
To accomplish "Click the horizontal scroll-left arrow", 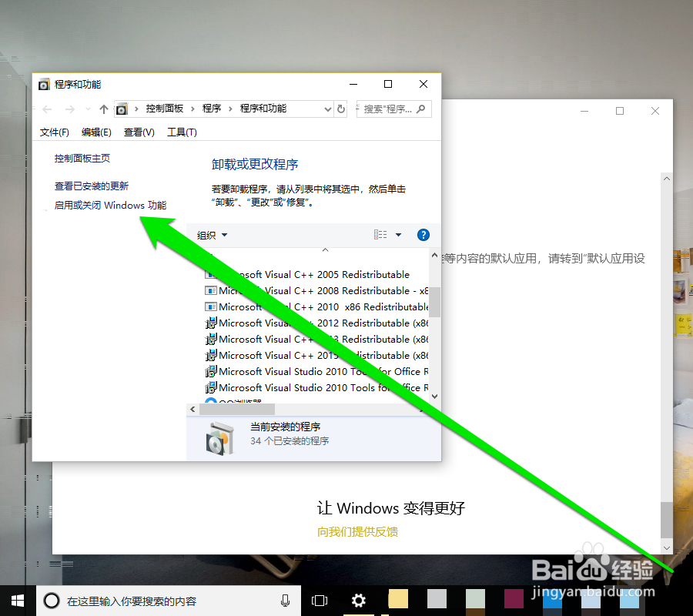I will [192, 410].
